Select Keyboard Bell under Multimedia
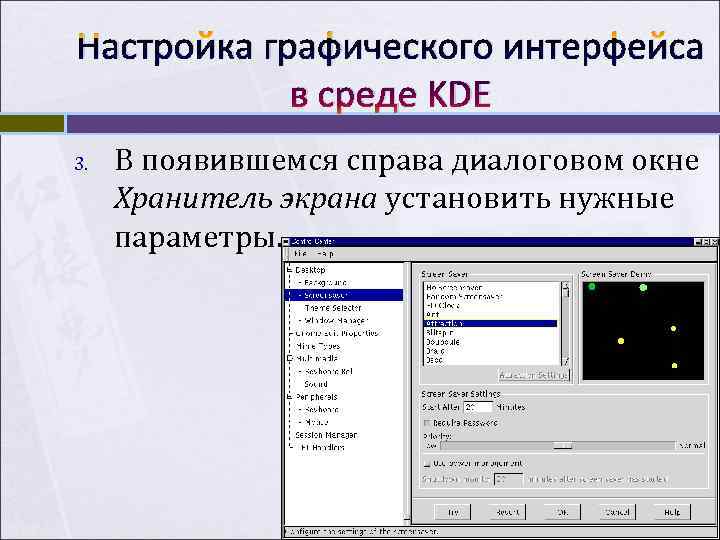The height and width of the screenshot is (540, 720). [x=328, y=371]
